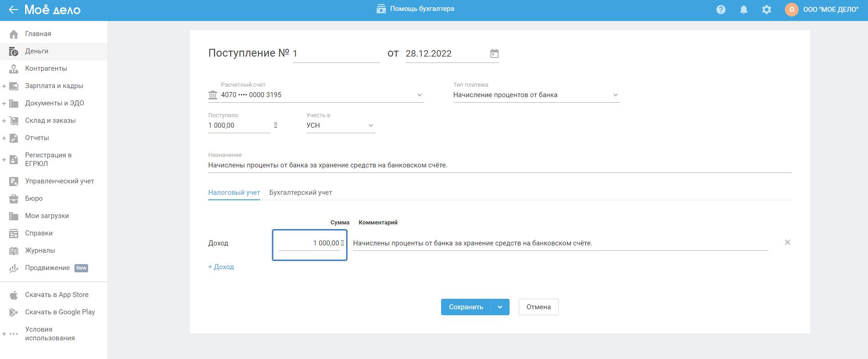Click the Помощь бухгалтера header icon
Viewport: 868px width, 359px height.
tap(381, 9)
